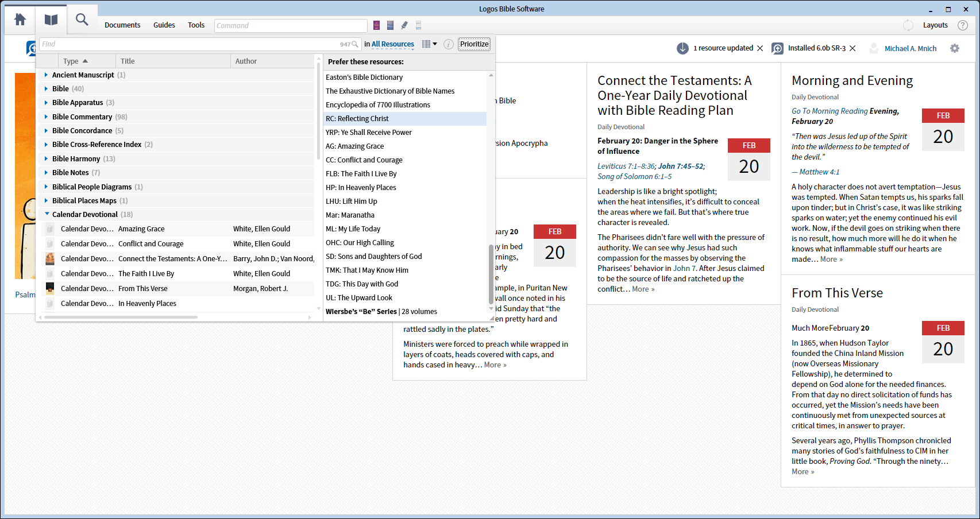
Task: Open the Layouts menu
Action: [x=935, y=25]
